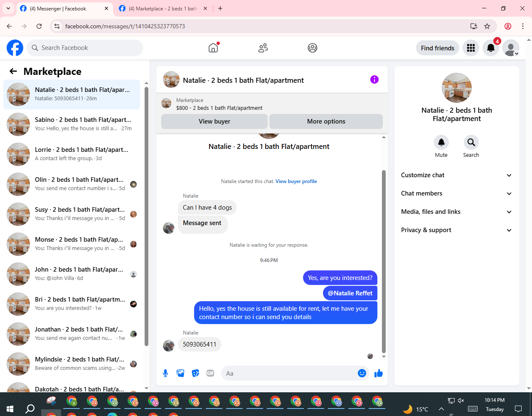532x416 pixels.
Task: Choose a sticker icon
Action: pos(195,373)
